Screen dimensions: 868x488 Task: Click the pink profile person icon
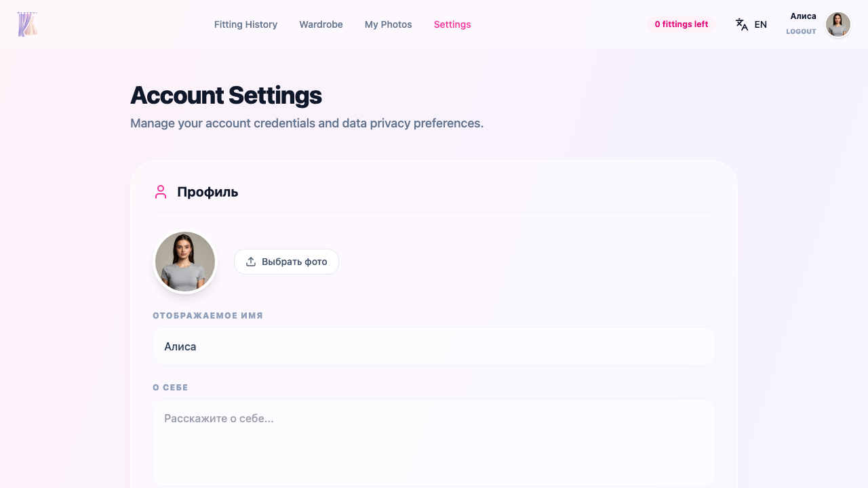pos(161,192)
